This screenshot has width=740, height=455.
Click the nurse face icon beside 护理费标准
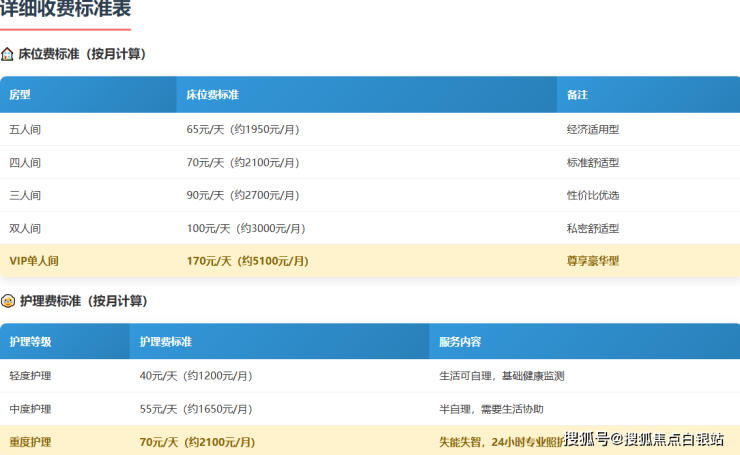coord(8,301)
